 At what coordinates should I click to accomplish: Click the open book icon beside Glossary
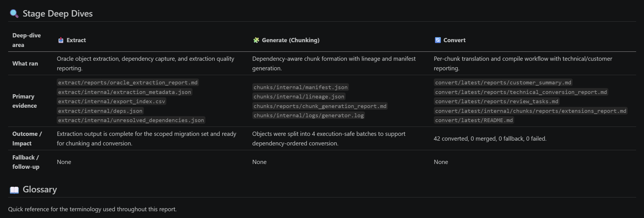point(14,190)
